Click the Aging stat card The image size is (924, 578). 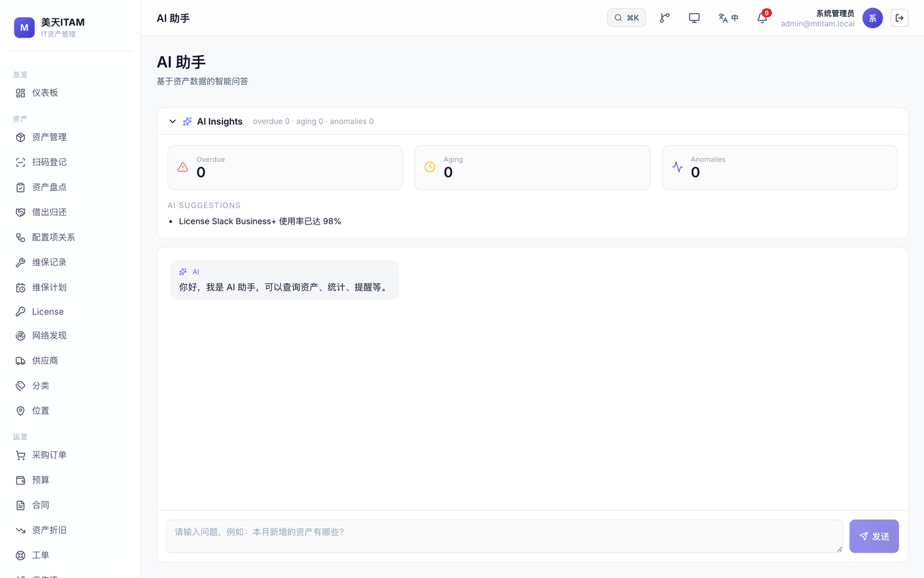click(532, 168)
